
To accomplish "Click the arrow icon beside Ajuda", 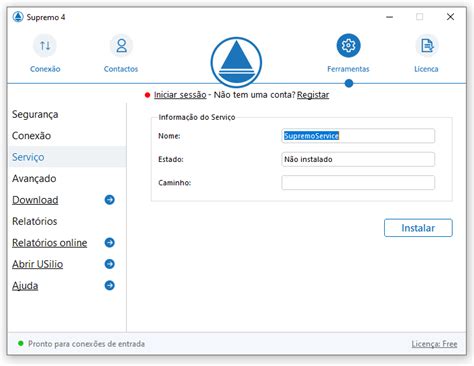I will [109, 285].
